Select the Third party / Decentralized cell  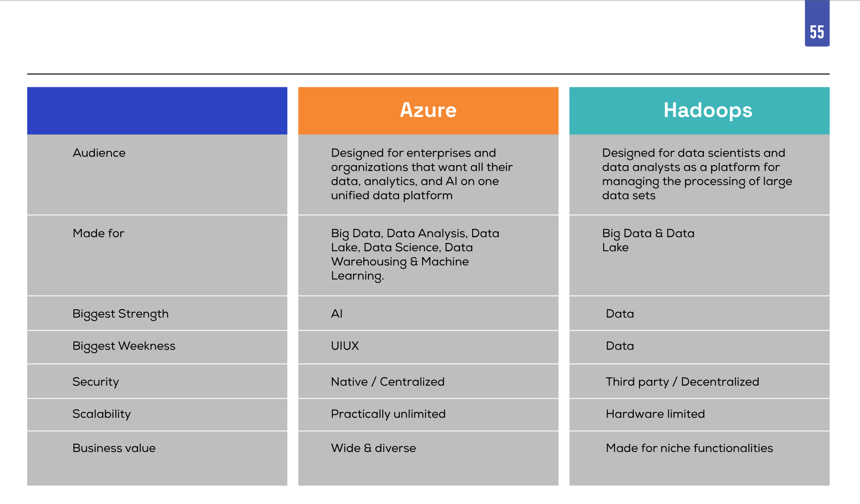(x=699, y=381)
